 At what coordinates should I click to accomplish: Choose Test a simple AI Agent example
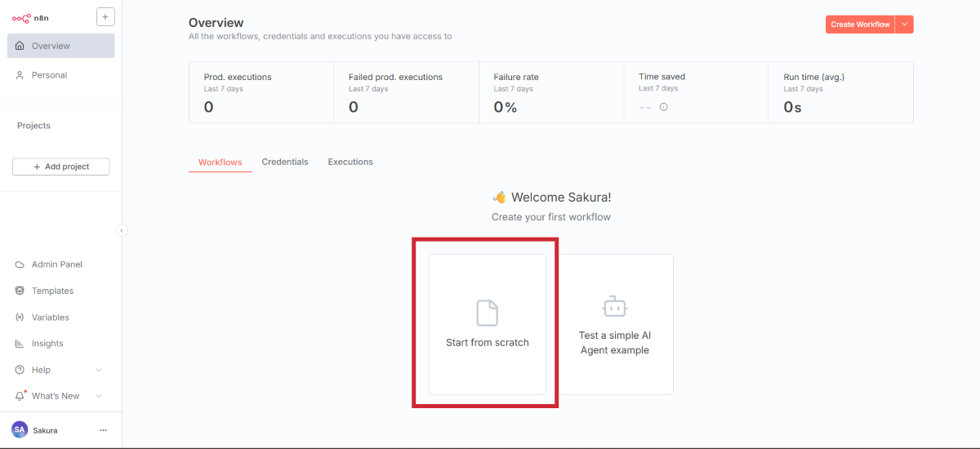coord(614,324)
